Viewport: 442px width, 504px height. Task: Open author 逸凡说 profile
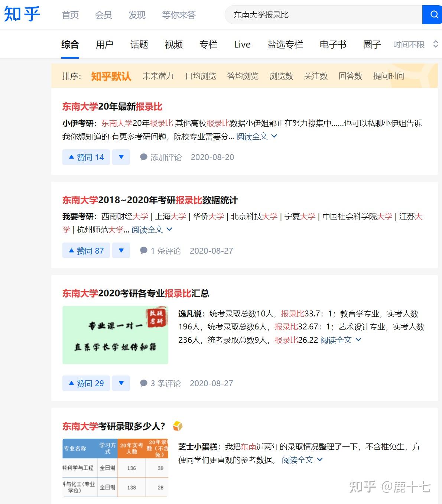(x=190, y=314)
